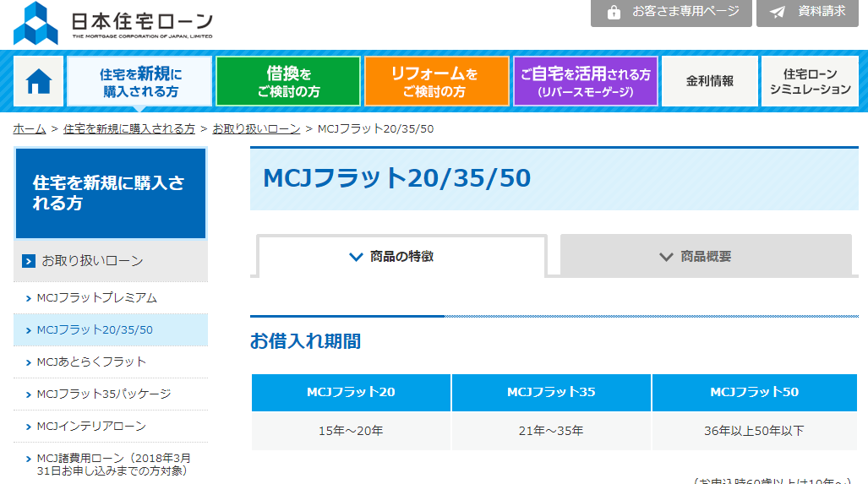Open 資料請求 button
The width and height of the screenshot is (868, 484).
(x=807, y=12)
